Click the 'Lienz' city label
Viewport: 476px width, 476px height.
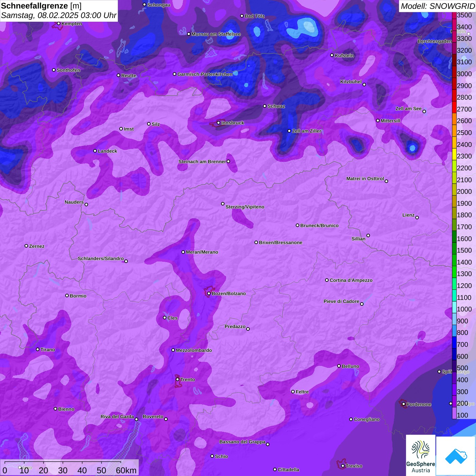point(408,215)
